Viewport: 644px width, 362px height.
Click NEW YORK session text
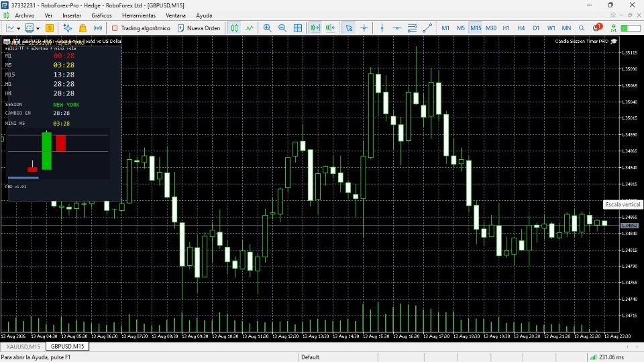(66, 105)
